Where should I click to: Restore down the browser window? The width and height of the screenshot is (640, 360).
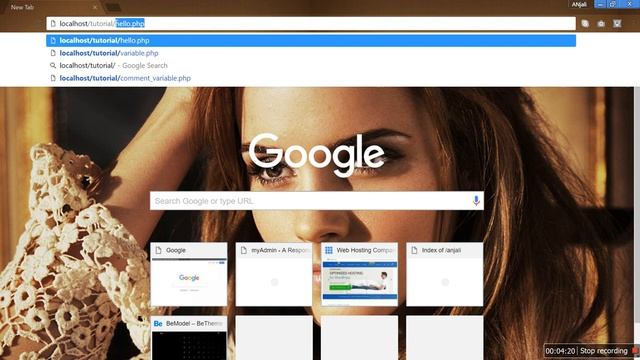click(x=613, y=4)
